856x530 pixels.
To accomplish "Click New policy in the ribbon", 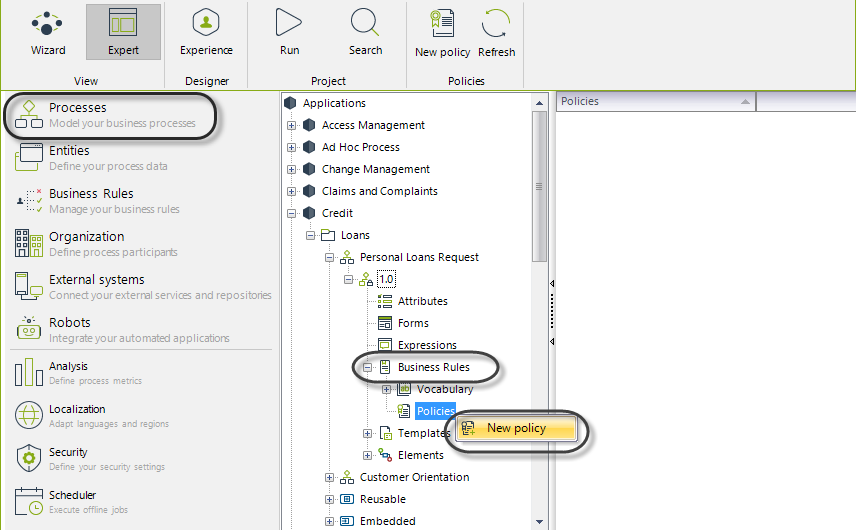I will (x=442, y=34).
